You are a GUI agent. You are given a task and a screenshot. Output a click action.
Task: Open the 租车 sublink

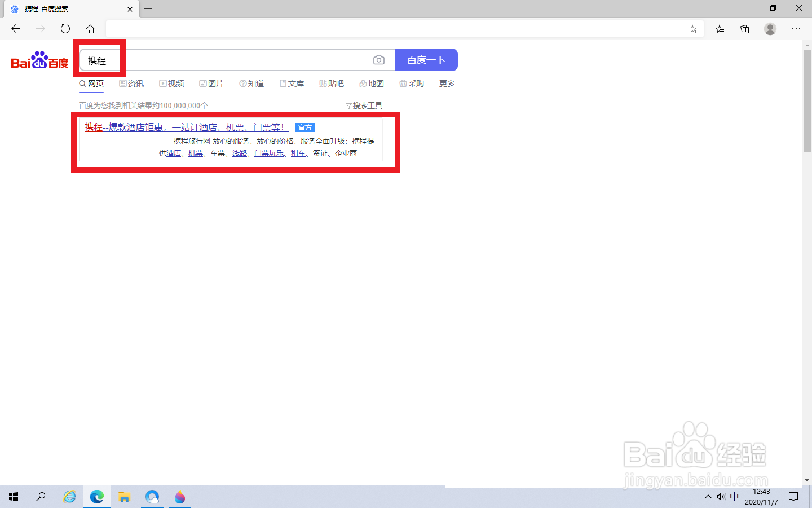click(x=298, y=153)
